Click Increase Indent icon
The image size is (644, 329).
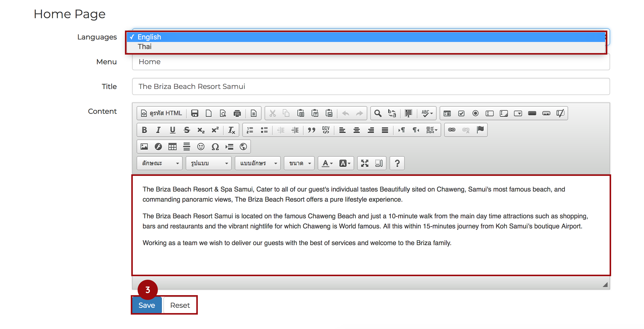tap(295, 130)
